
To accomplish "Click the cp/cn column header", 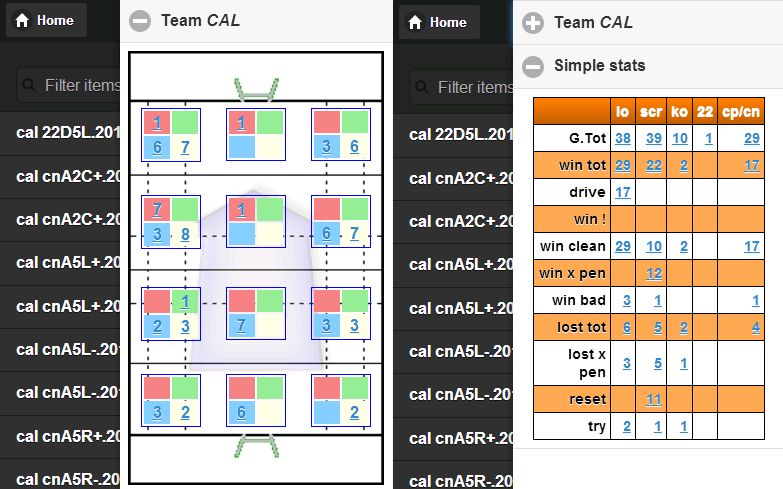I will [741, 111].
